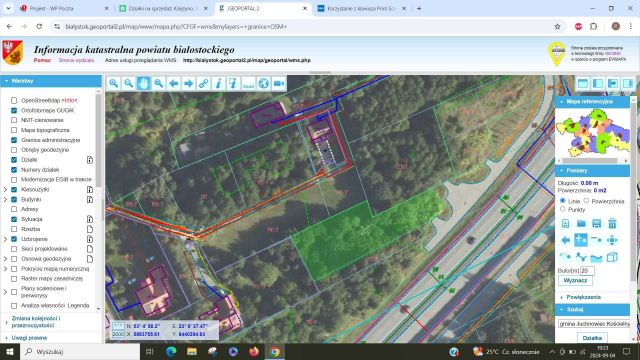Click the globe full-extent icon
Image resolution: width=640 pixels, height=360 pixels.
264,84
